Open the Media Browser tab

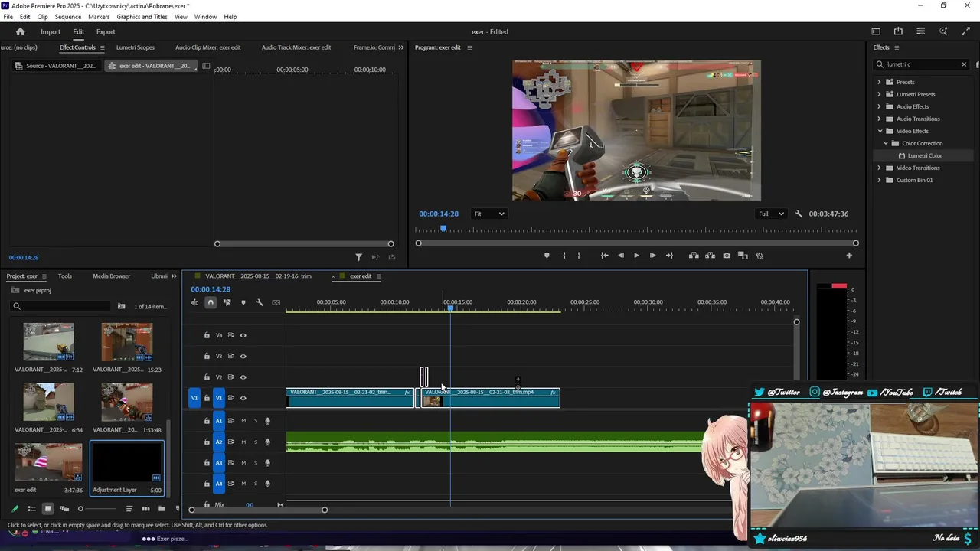tap(112, 275)
